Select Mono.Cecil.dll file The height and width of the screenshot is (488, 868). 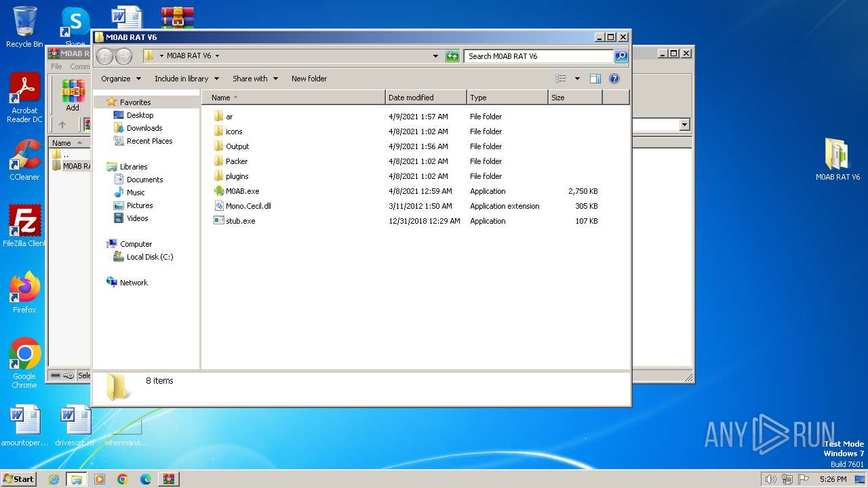click(x=248, y=206)
